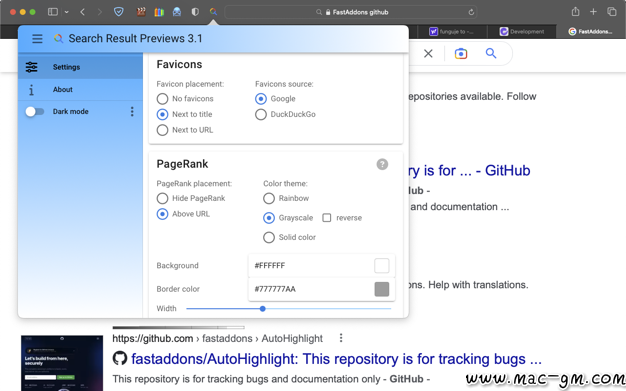Click the Width slider handle
The image size is (626, 391).
pos(262,309)
